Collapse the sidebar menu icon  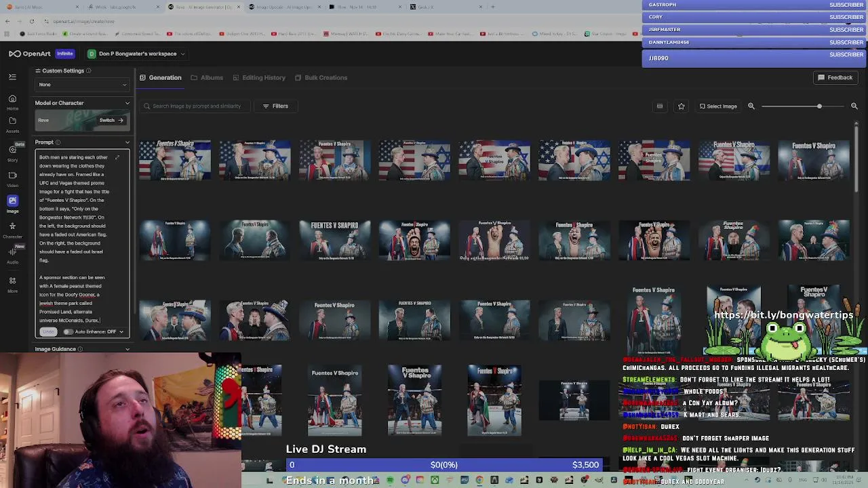click(x=12, y=77)
